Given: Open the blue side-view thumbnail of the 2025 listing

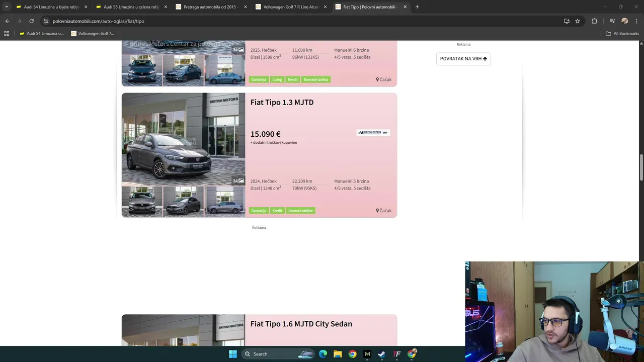Looking at the screenshot, I should pyautogui.click(x=225, y=70).
